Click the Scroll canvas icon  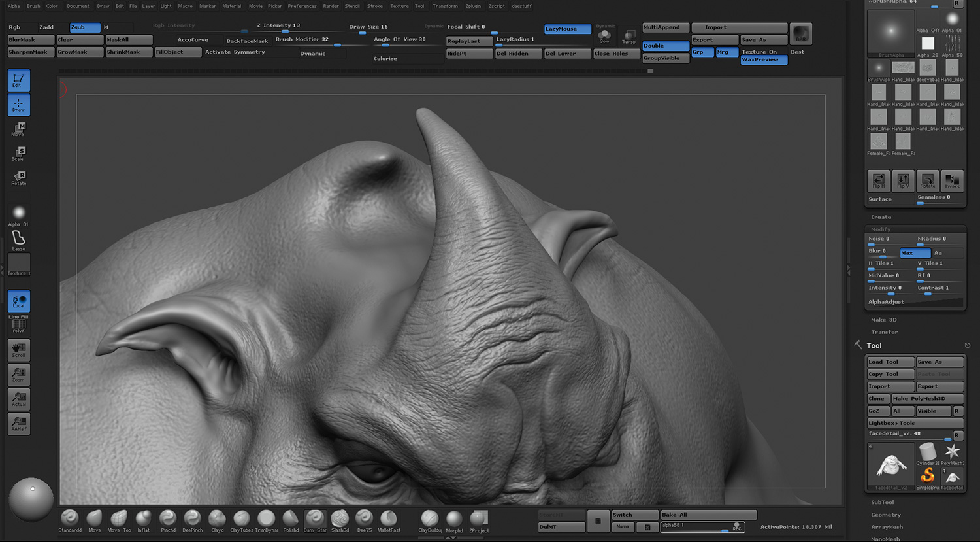18,350
